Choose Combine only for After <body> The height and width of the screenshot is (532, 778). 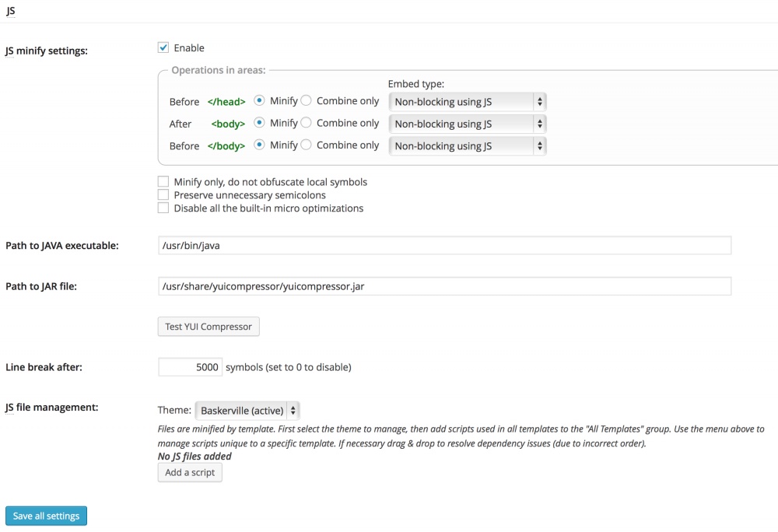tap(306, 123)
